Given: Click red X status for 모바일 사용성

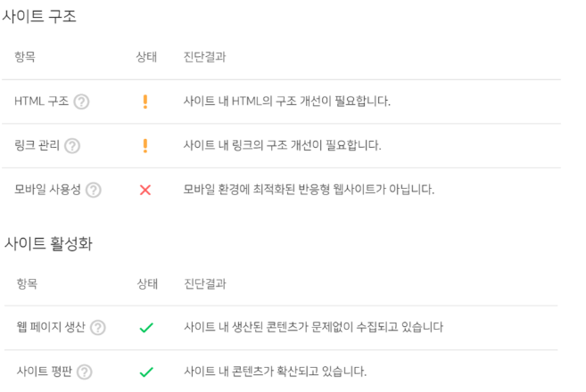Looking at the screenshot, I should pos(145,190).
